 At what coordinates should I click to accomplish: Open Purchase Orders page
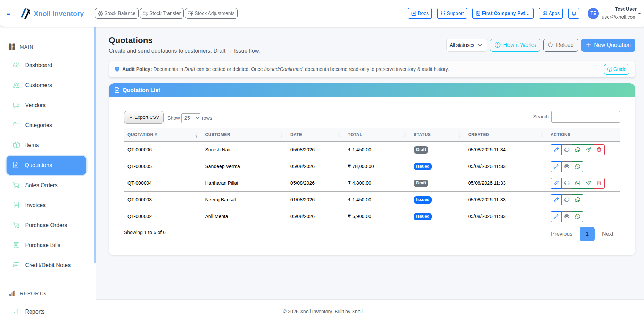[x=46, y=225]
